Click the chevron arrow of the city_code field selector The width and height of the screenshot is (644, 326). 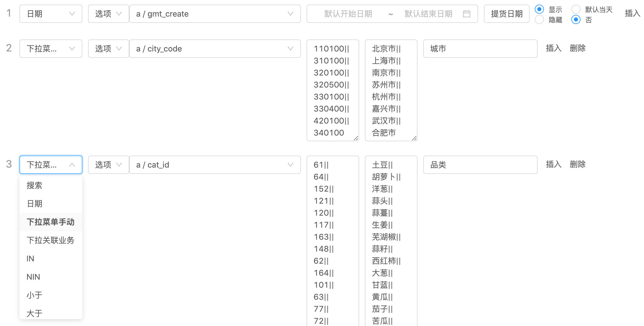pyautogui.click(x=290, y=49)
